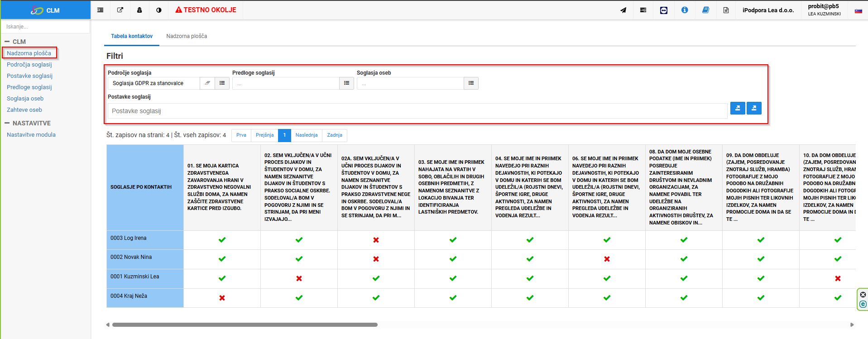Click green check for Novak Nina under column 03
The width and height of the screenshot is (868, 339).
click(x=453, y=259)
